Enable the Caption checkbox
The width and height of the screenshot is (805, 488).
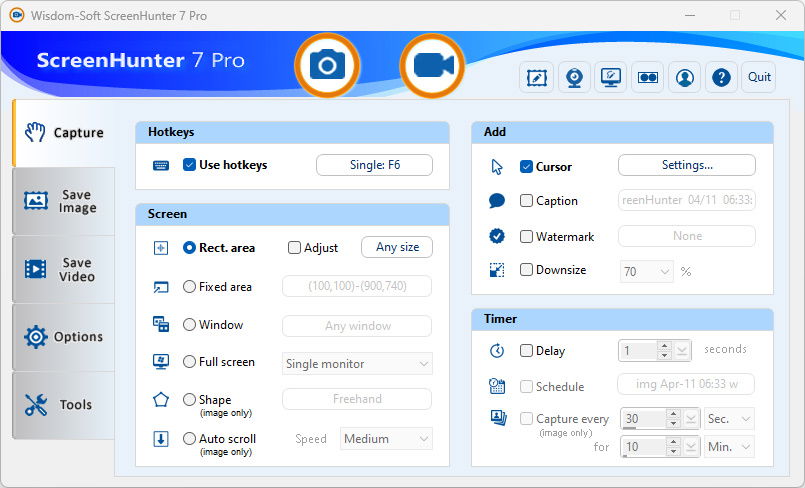click(x=526, y=201)
